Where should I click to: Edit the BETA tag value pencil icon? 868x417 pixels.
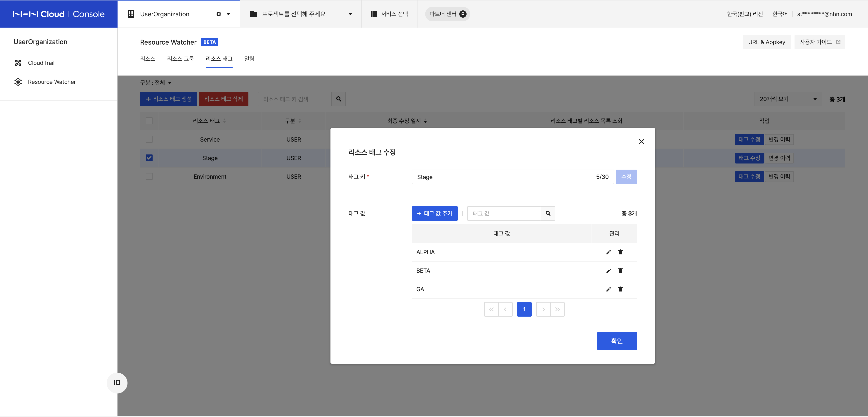[609, 271]
